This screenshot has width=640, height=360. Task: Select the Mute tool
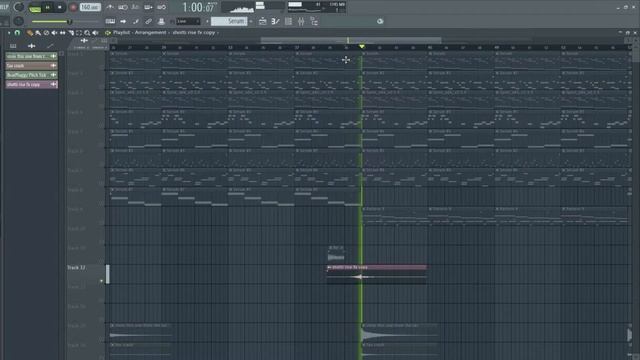tap(54, 33)
